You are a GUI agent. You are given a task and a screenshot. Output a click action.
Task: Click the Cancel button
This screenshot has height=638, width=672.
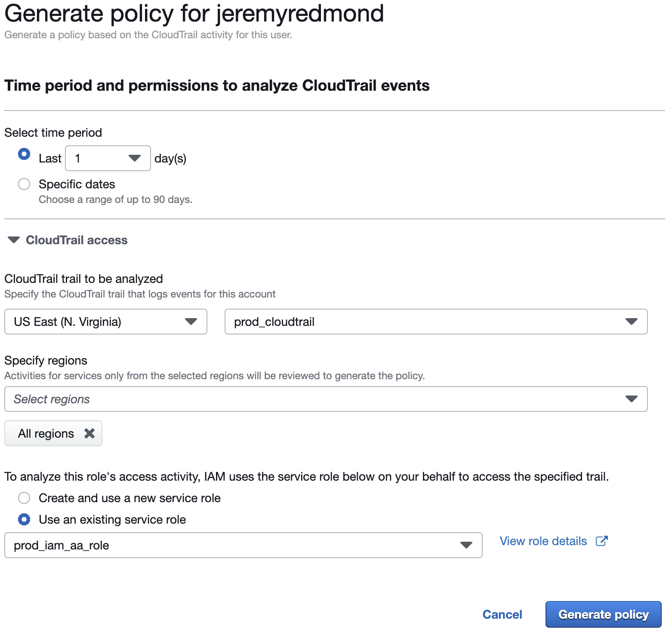tap(502, 614)
